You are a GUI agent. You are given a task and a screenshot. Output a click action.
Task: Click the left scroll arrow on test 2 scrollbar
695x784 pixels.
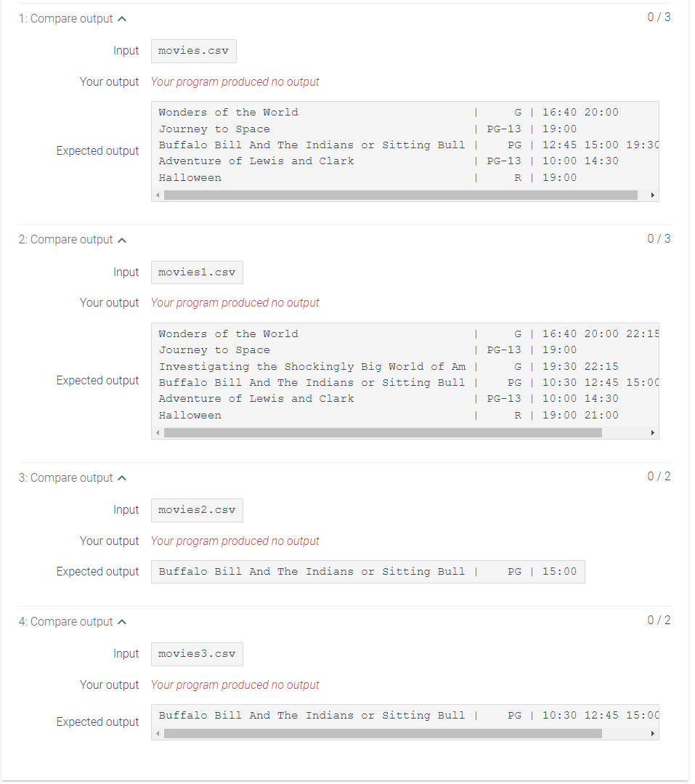157,432
